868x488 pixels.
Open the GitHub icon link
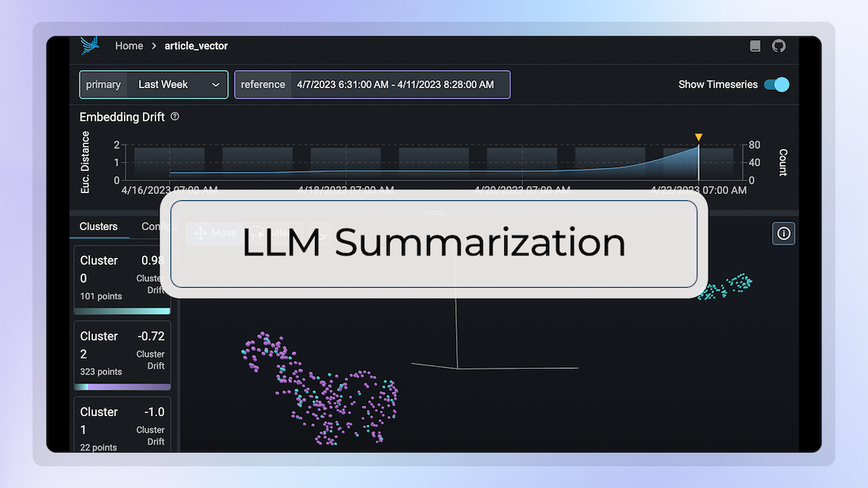tap(779, 46)
